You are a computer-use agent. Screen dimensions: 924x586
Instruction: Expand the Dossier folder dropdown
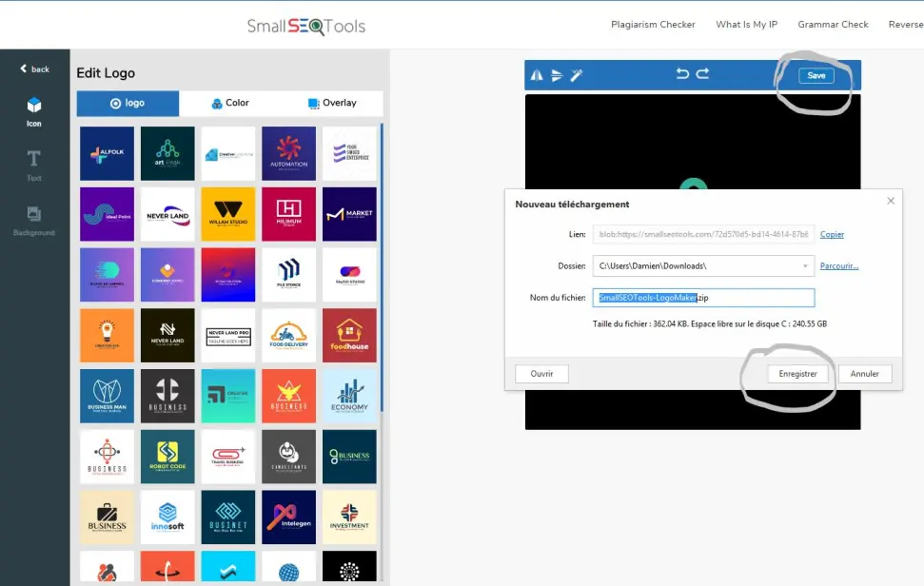coord(805,266)
